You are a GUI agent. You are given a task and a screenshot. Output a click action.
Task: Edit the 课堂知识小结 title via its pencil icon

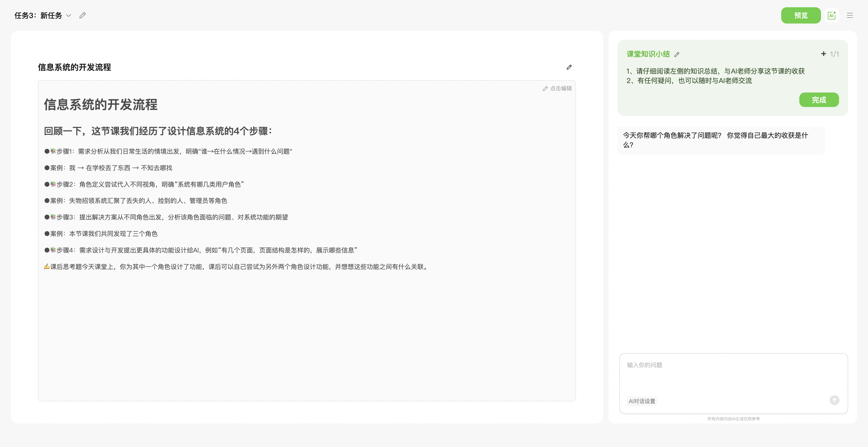pos(677,54)
